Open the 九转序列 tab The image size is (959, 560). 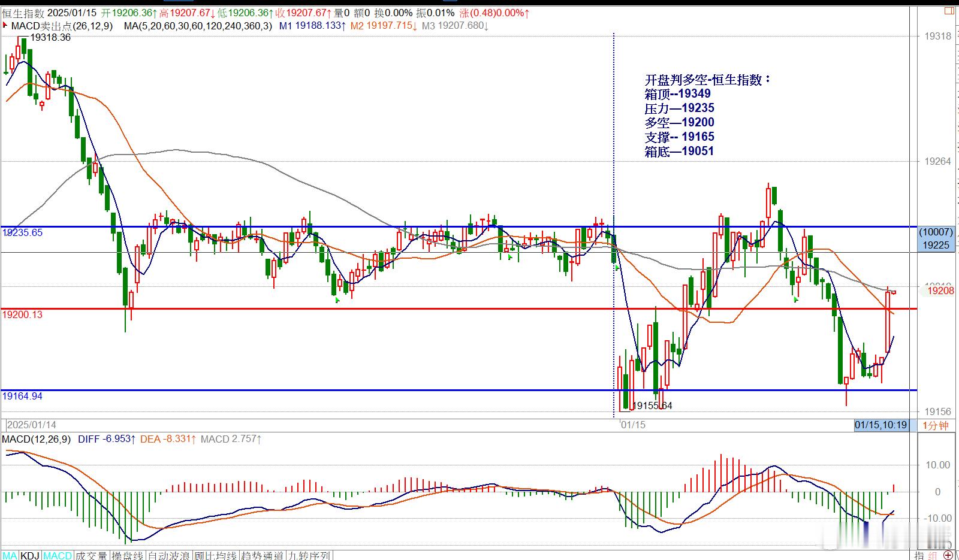coord(309,555)
